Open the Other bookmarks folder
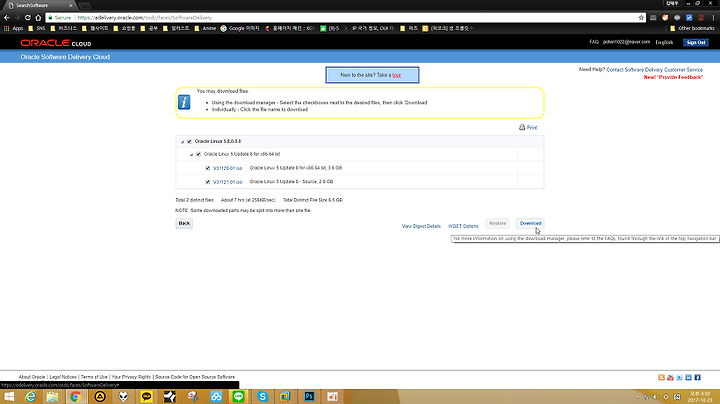Screen dimensions: 720x404 (692, 28)
